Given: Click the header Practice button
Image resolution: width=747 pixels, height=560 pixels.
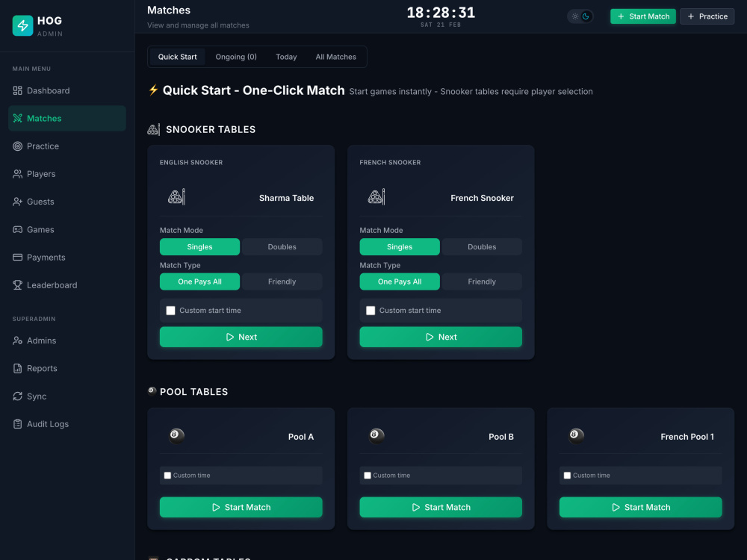Looking at the screenshot, I should tap(707, 16).
